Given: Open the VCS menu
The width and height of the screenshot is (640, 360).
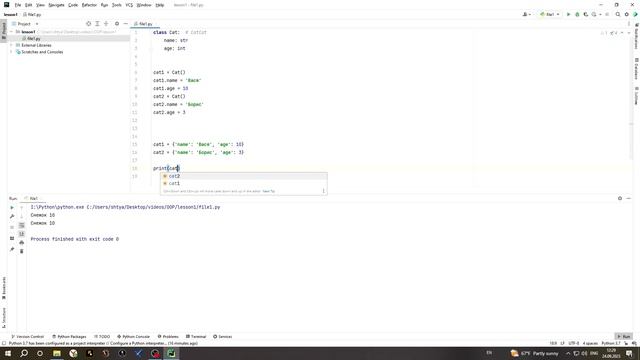Looking at the screenshot, I should [129, 5].
